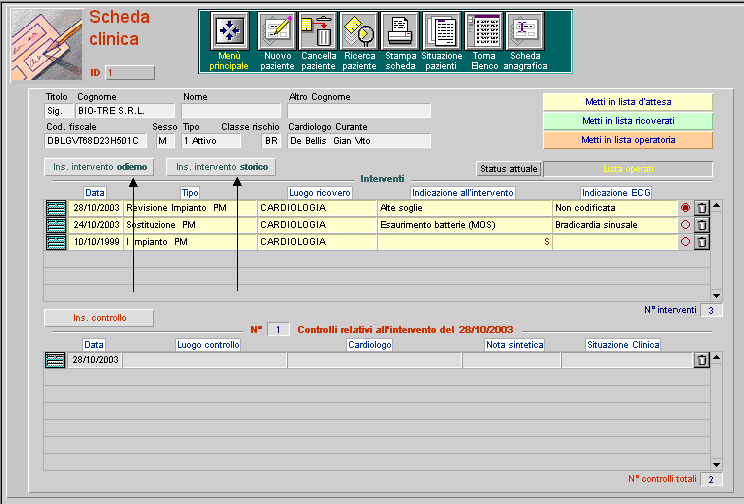Click the Indicazione ECG column header
The image size is (744, 504).
[616, 193]
